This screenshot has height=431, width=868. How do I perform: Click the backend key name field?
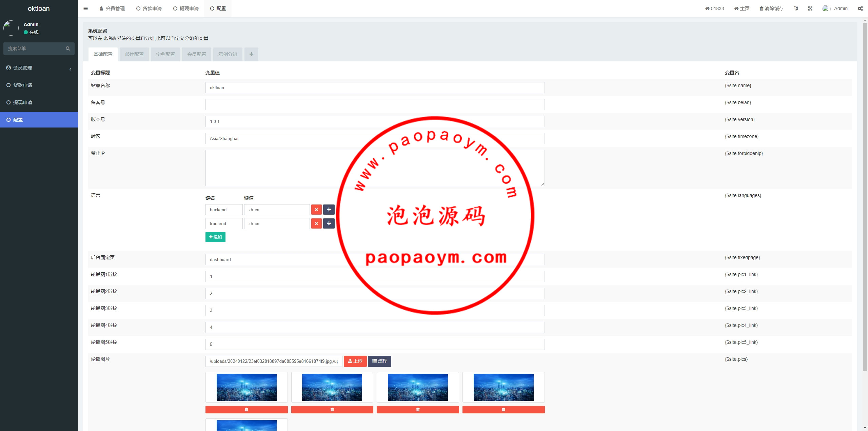224,210
